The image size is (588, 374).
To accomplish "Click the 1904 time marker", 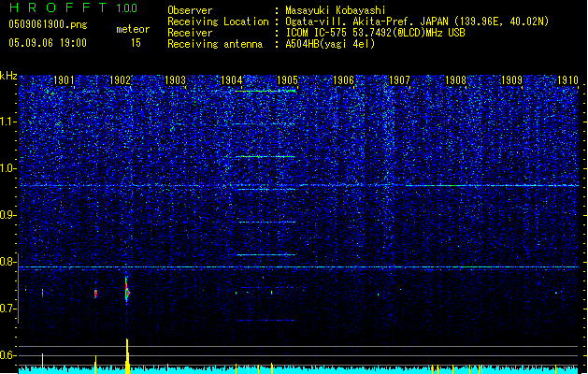I will [232, 80].
